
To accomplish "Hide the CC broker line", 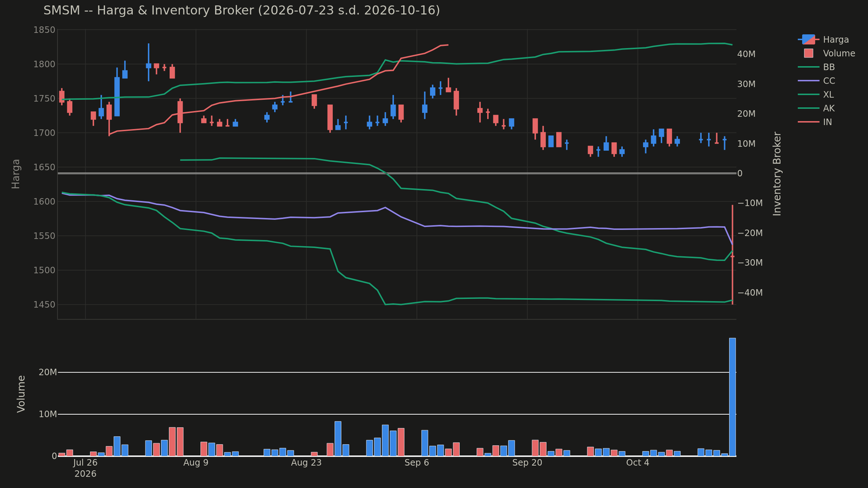I will pos(816,81).
